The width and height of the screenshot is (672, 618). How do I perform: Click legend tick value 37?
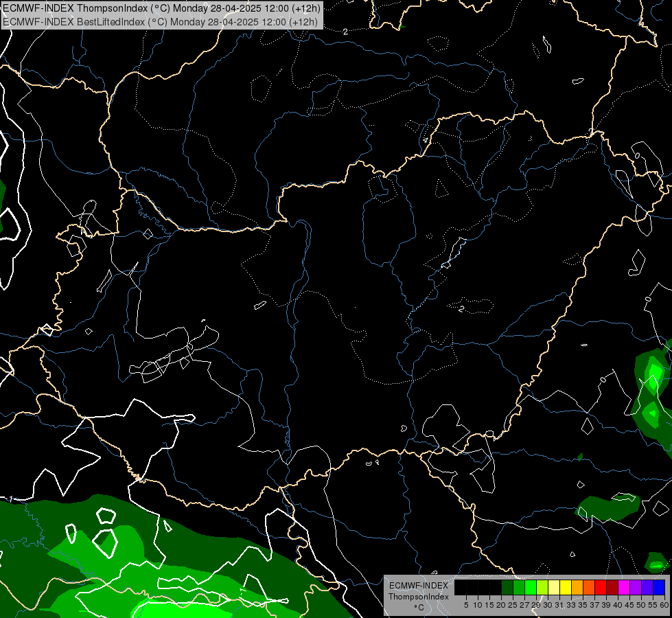(x=594, y=605)
